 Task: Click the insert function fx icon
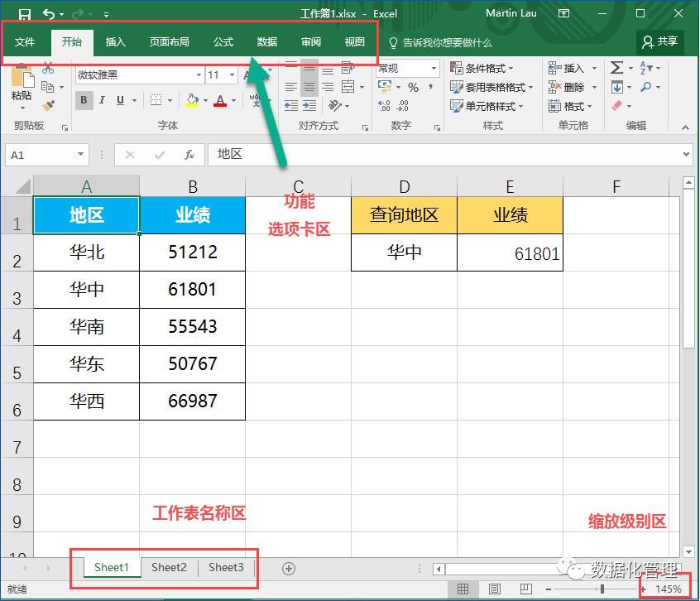coord(189,155)
